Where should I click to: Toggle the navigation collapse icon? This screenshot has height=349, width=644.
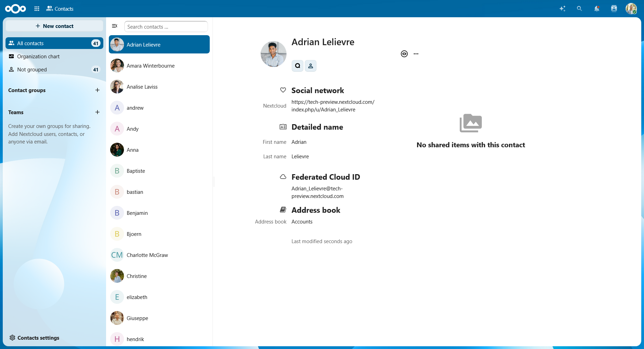[x=115, y=26]
